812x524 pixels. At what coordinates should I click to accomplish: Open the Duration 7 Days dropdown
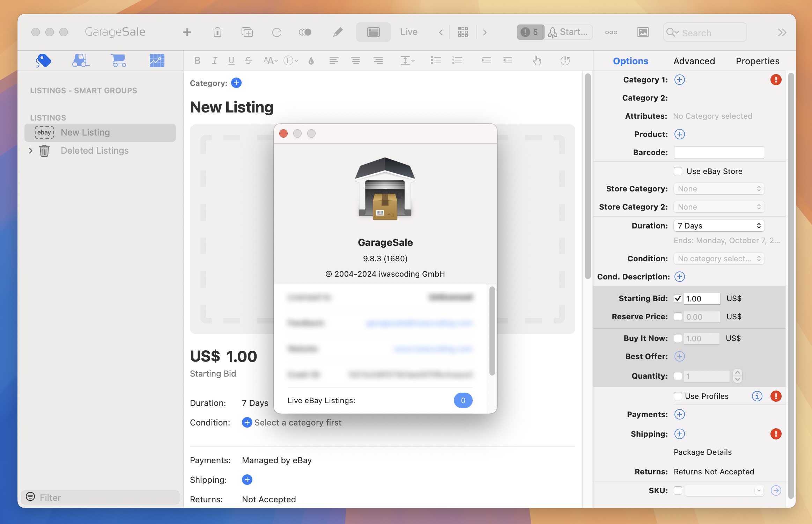click(719, 226)
